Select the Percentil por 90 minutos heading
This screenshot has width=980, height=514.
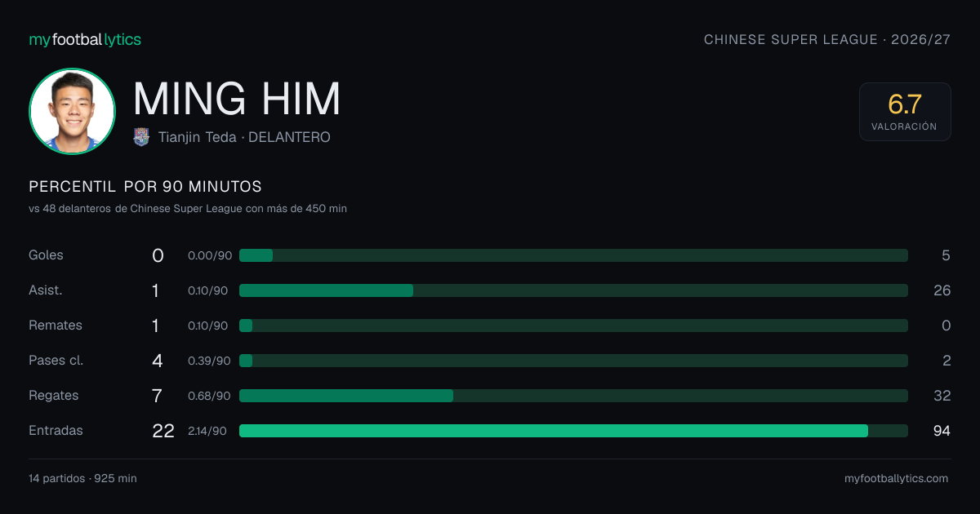[145, 187]
